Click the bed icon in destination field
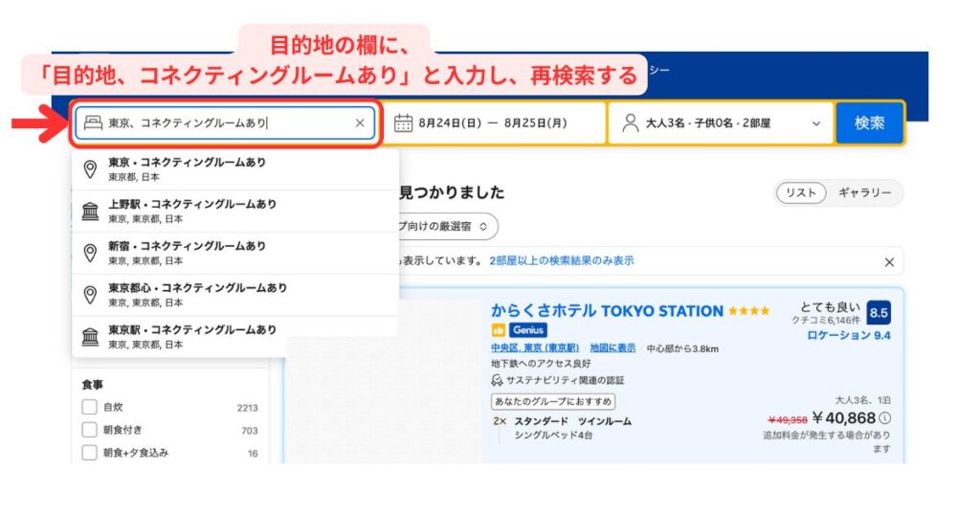Screen dimensions: 980x515 coord(93,123)
